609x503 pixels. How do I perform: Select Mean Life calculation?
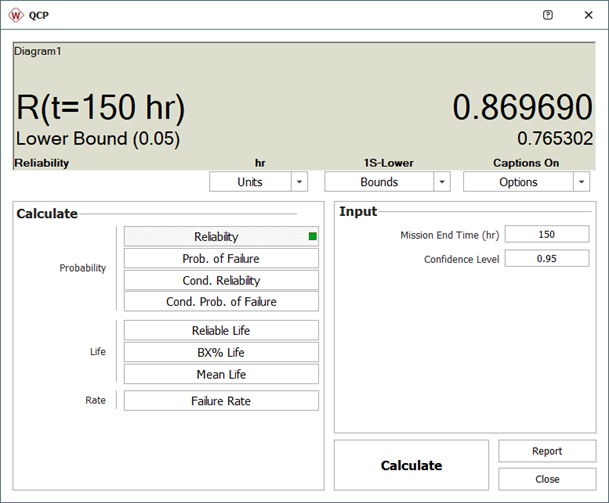coord(221,374)
